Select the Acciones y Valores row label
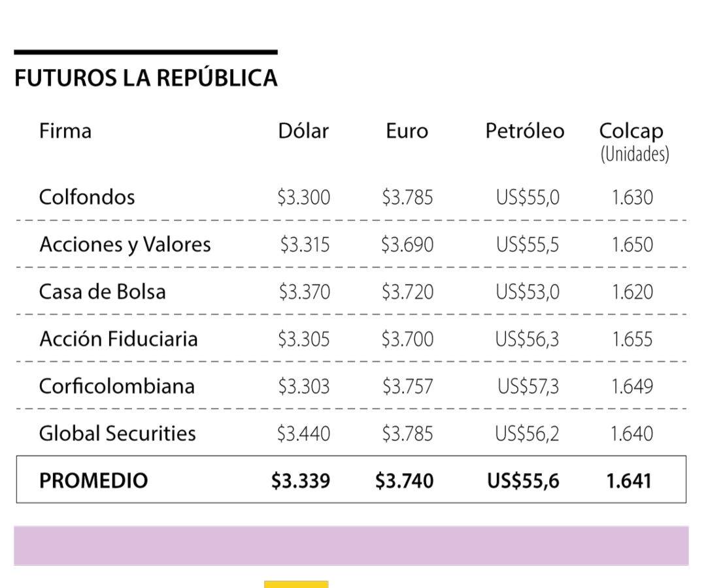Screen dimensions: 706x588 point(125,244)
